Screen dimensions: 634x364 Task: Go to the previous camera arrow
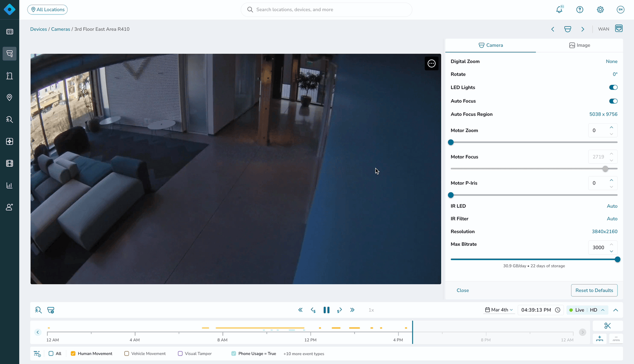552,29
